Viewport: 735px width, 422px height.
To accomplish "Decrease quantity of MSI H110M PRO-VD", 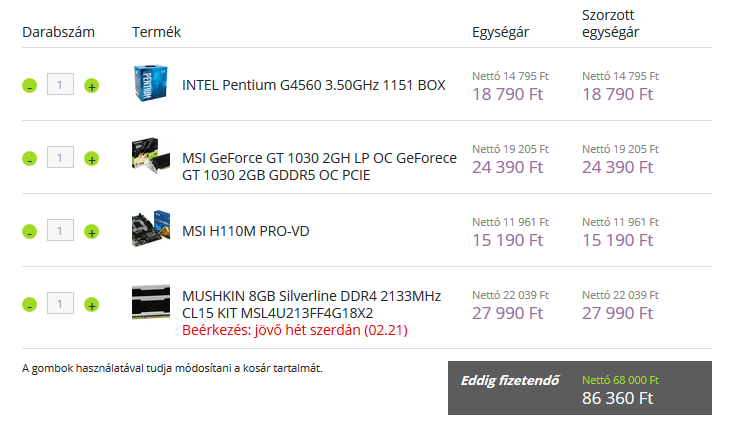I will [30, 232].
